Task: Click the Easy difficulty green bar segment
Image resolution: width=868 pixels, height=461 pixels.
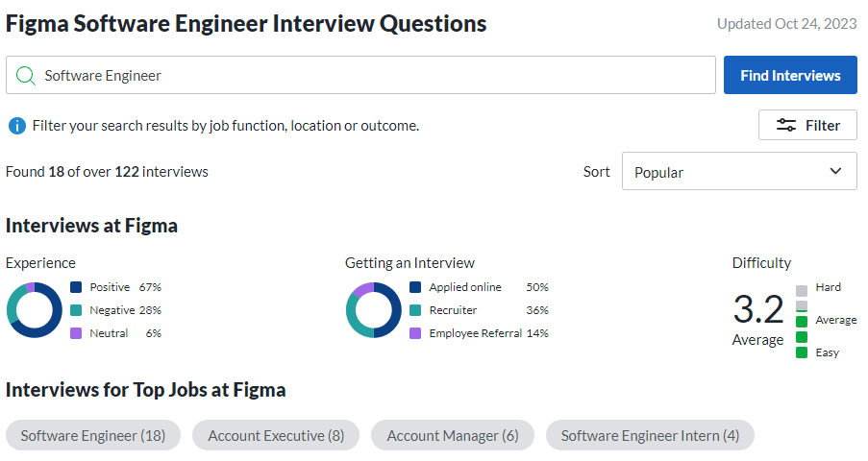Action: tap(802, 352)
